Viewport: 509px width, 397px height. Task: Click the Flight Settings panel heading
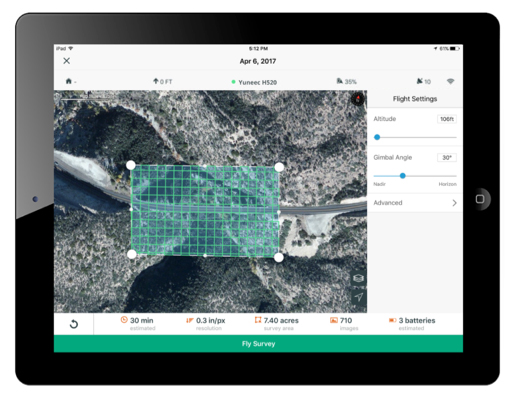415,99
